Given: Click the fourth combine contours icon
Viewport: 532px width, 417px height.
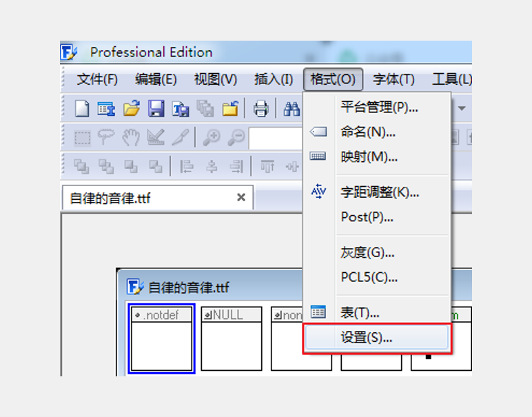Looking at the screenshot, I should click(156, 166).
